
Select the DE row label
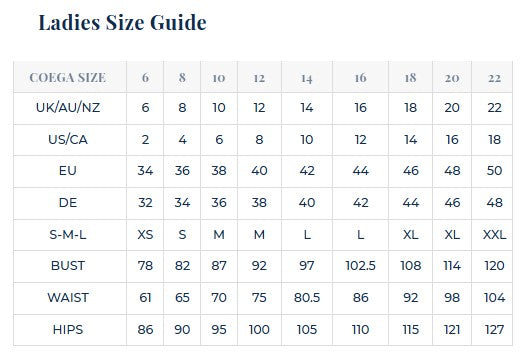click(68, 203)
